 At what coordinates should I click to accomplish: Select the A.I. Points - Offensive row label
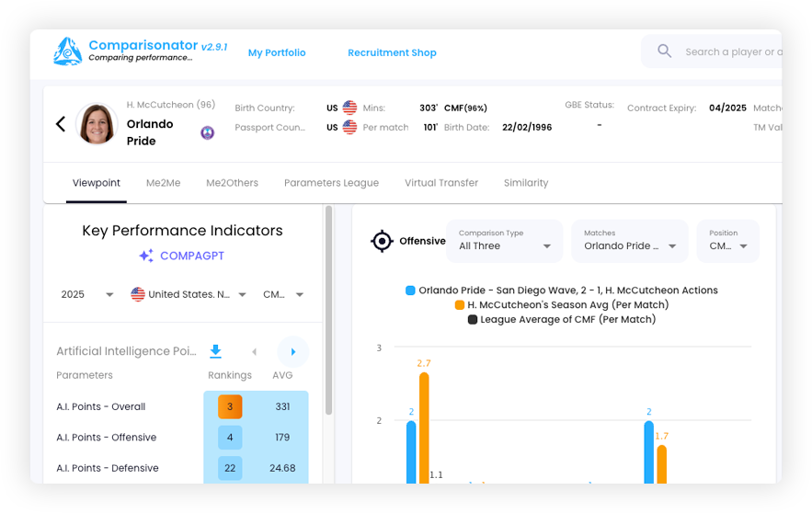[x=106, y=438]
